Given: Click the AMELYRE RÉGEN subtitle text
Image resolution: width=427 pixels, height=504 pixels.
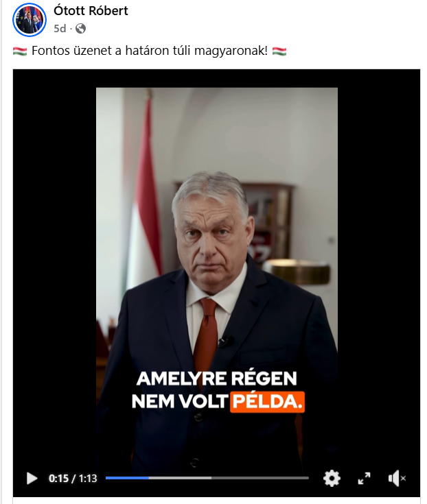Looking at the screenshot, I should tap(216, 379).
